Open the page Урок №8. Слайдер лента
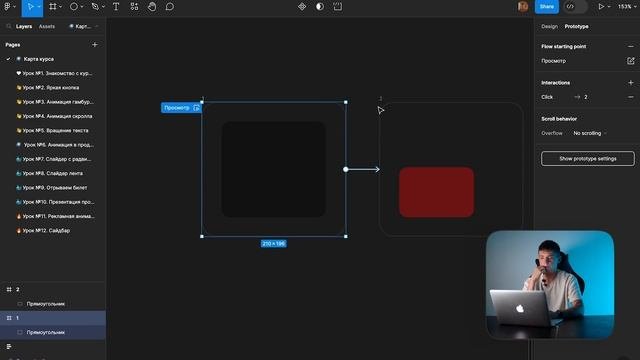This screenshot has width=640, height=360. coord(53,173)
